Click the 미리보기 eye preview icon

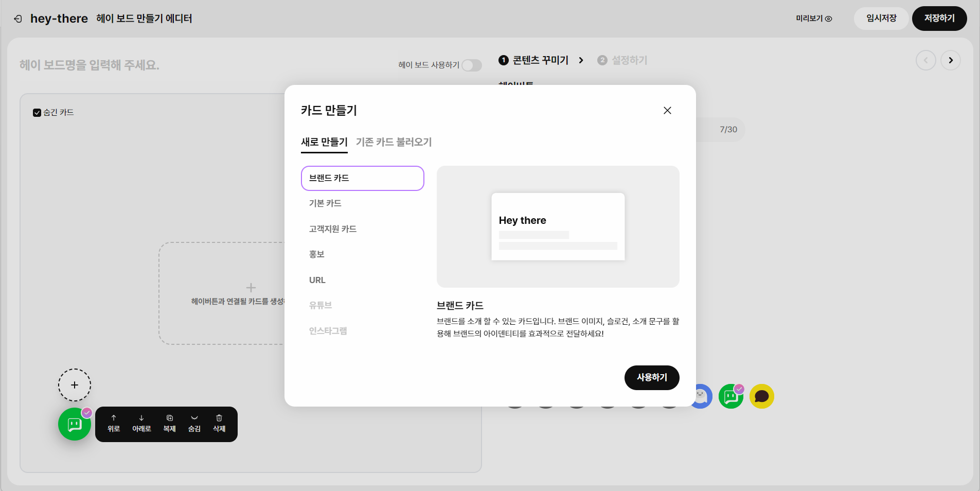[828, 19]
